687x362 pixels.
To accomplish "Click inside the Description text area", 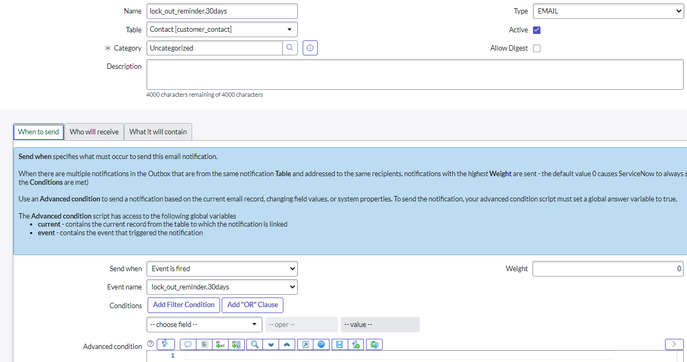I will point(414,75).
